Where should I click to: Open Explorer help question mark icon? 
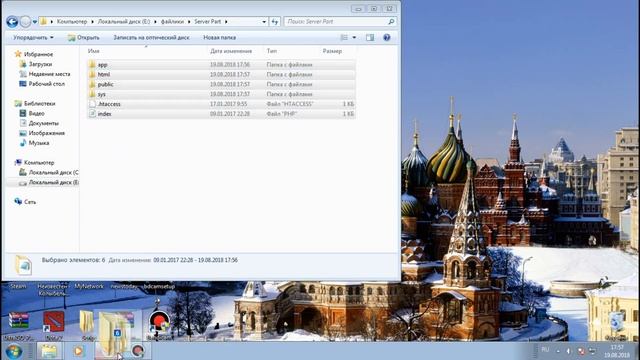coord(387,38)
